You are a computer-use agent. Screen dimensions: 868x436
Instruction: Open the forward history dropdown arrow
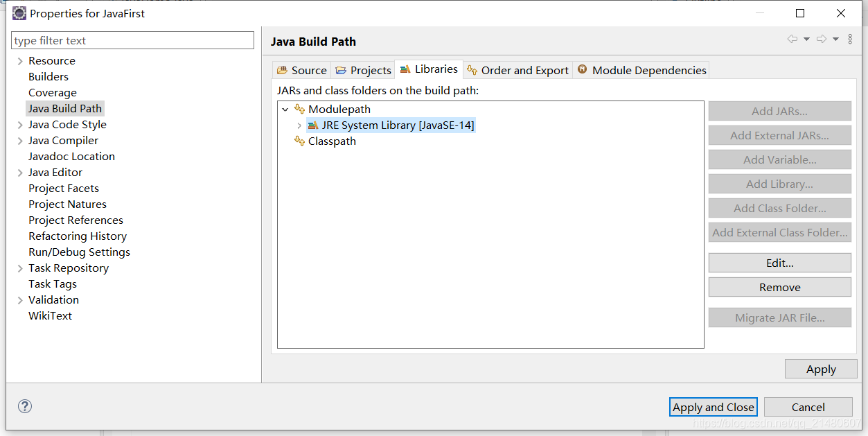835,40
